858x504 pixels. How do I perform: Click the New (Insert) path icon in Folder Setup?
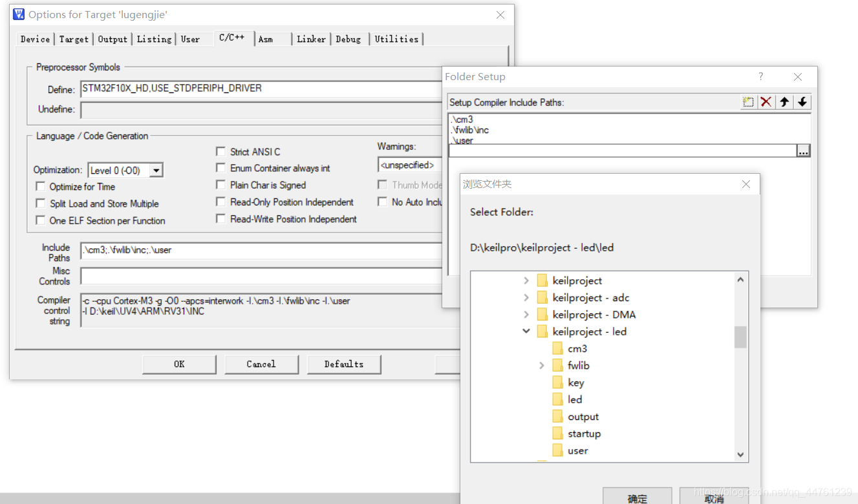tap(748, 102)
